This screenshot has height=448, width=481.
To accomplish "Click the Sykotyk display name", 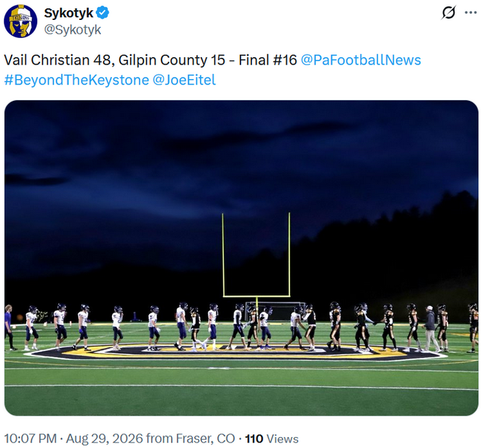I will click(x=69, y=13).
